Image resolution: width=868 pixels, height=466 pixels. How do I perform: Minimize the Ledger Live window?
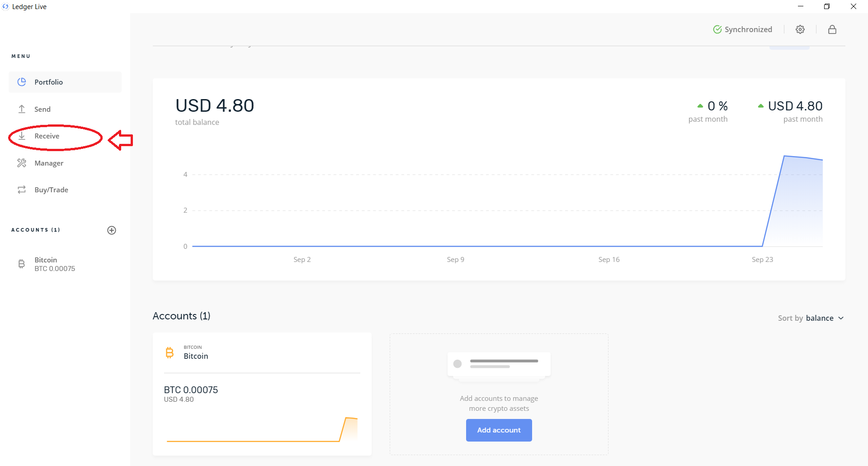click(x=801, y=6)
